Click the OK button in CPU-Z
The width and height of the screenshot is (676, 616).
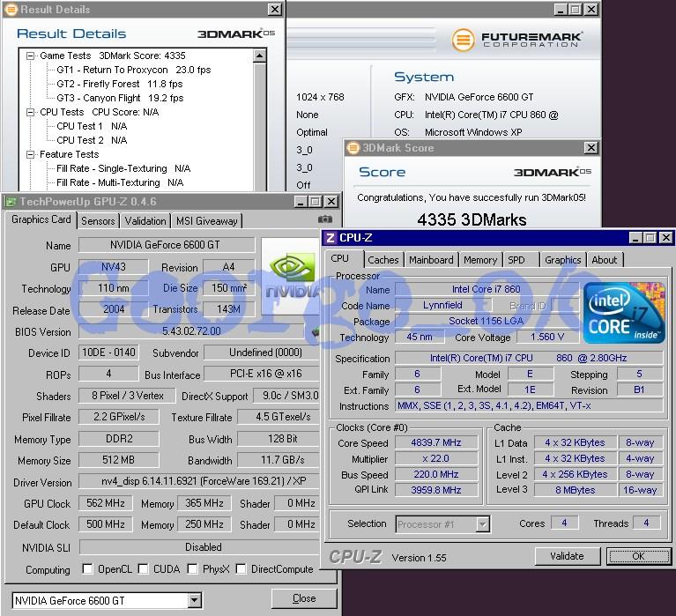(638, 556)
